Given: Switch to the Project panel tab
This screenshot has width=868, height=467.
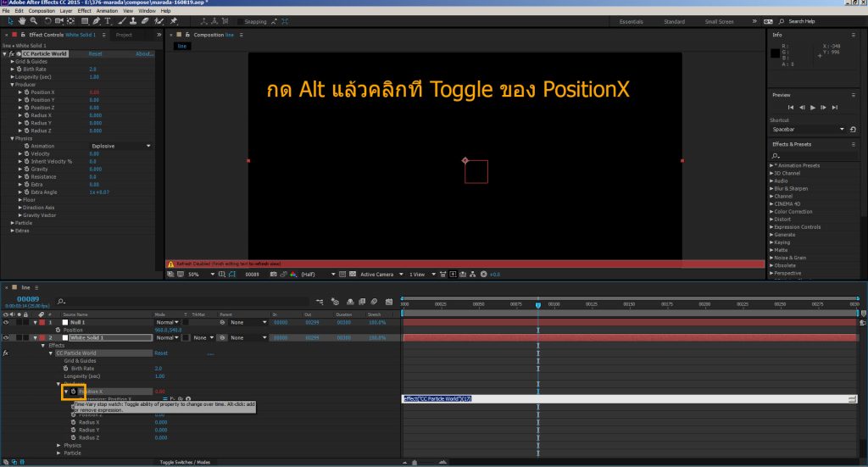Looking at the screenshot, I should tap(124, 35).
